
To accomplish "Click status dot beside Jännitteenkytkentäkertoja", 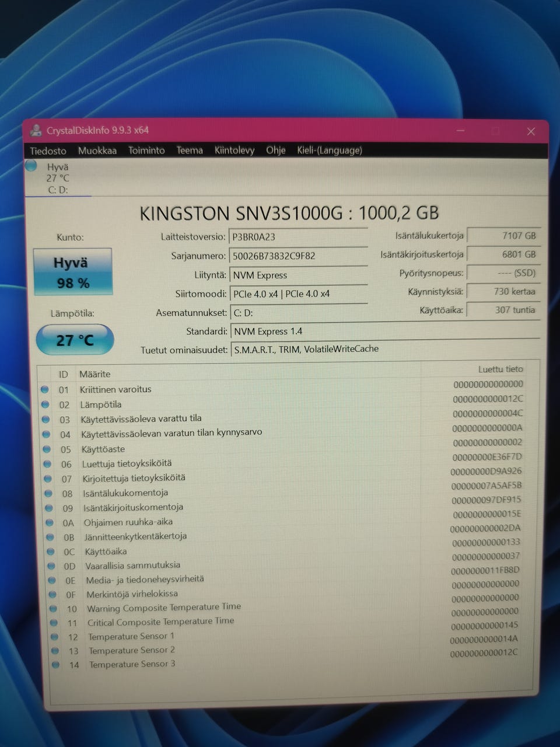I will tap(50, 537).
